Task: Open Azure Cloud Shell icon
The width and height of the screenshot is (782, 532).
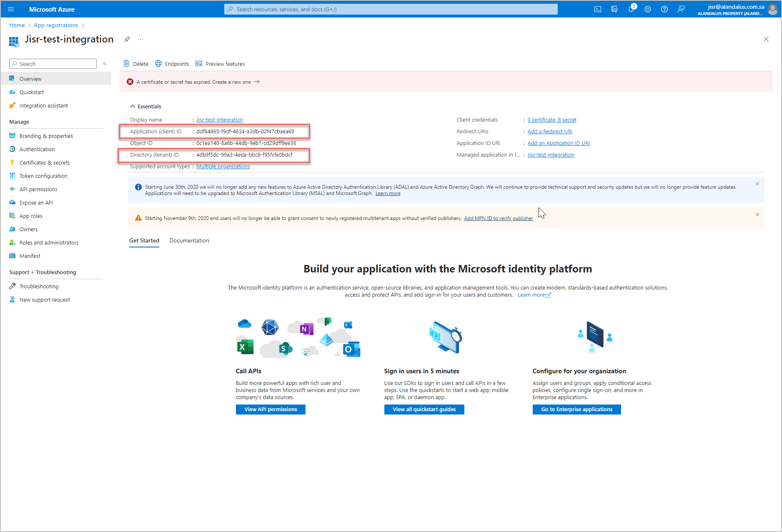Action: click(597, 9)
